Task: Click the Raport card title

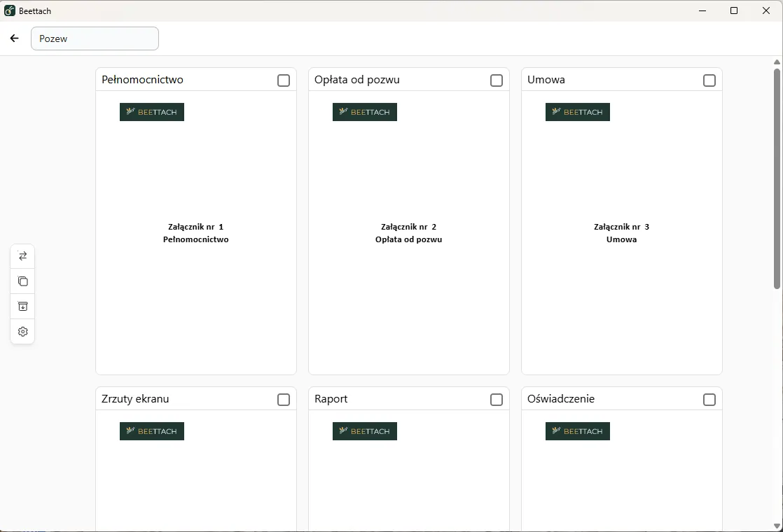Action: click(331, 399)
